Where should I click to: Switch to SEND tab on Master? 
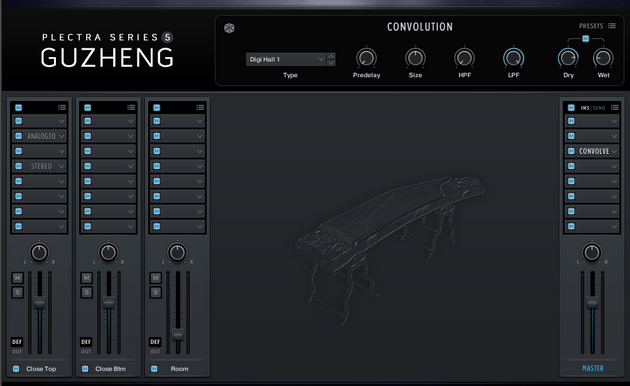click(599, 108)
